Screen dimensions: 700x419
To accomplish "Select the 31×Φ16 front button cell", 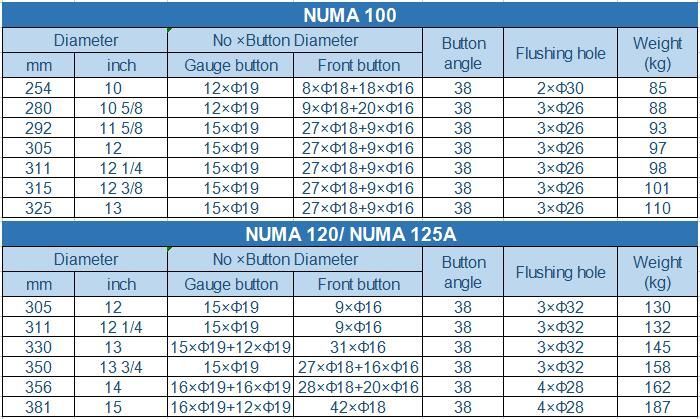I will tap(358, 347).
